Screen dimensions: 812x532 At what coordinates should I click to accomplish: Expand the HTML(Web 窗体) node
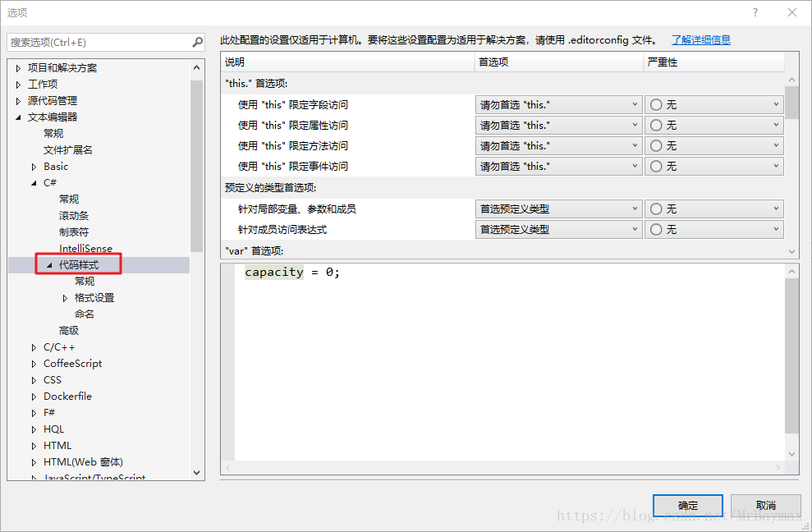pyautogui.click(x=34, y=462)
